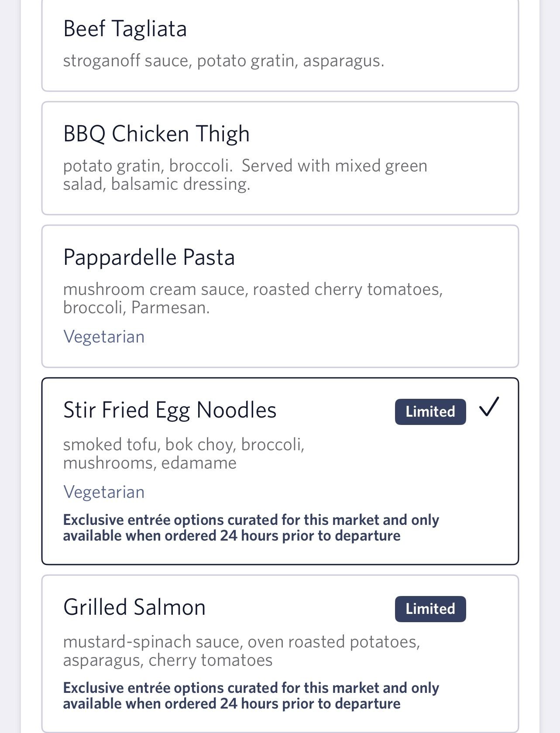Click empty space right of Pappardelle Pasta title
The width and height of the screenshot is (560, 733).
(371, 257)
